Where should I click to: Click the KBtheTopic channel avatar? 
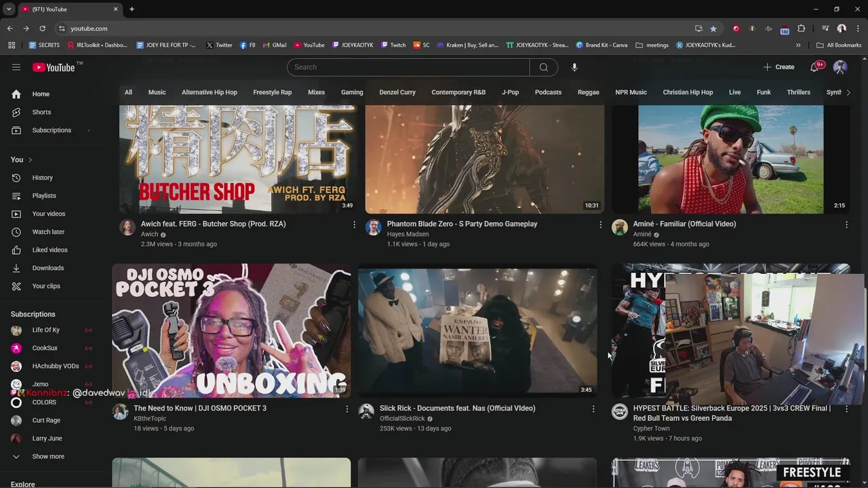tap(121, 411)
